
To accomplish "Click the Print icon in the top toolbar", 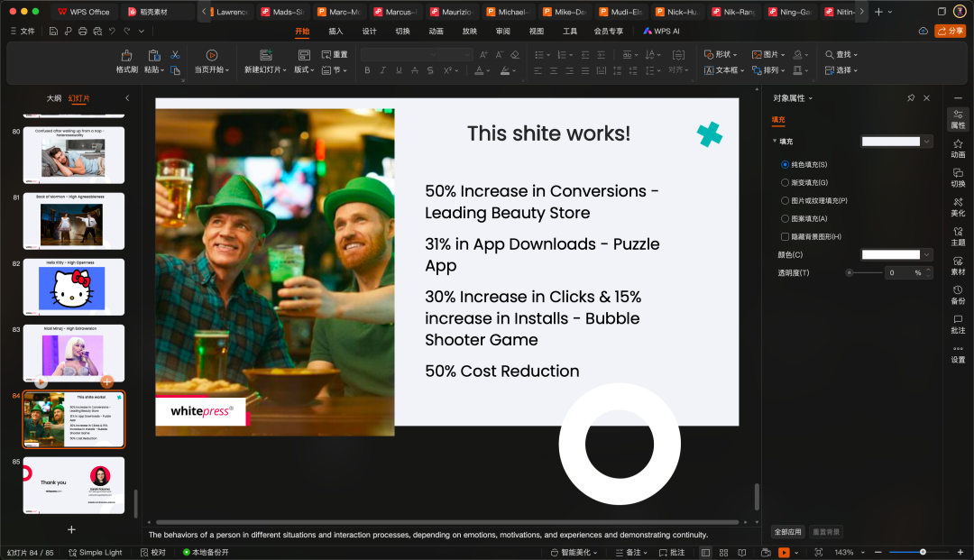I will click(x=83, y=31).
